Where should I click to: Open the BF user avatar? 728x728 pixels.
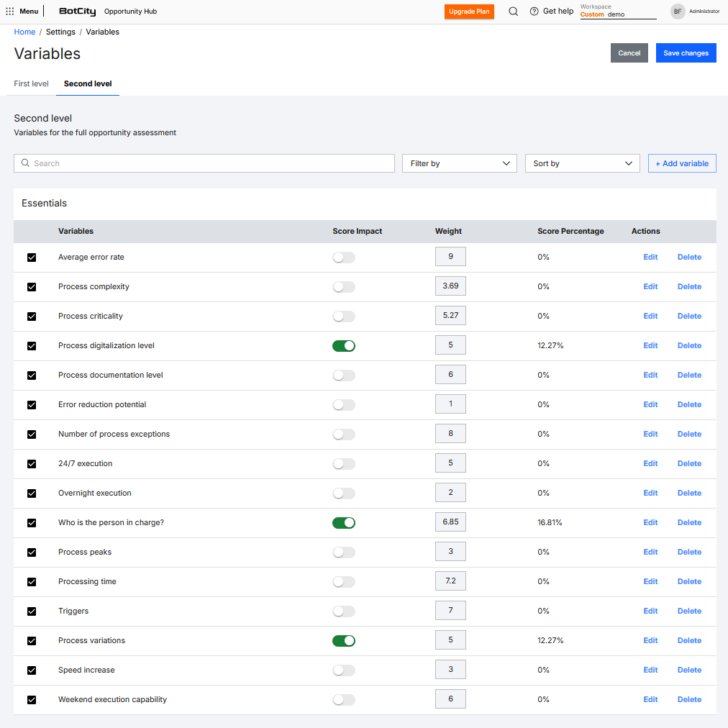pyautogui.click(x=678, y=12)
